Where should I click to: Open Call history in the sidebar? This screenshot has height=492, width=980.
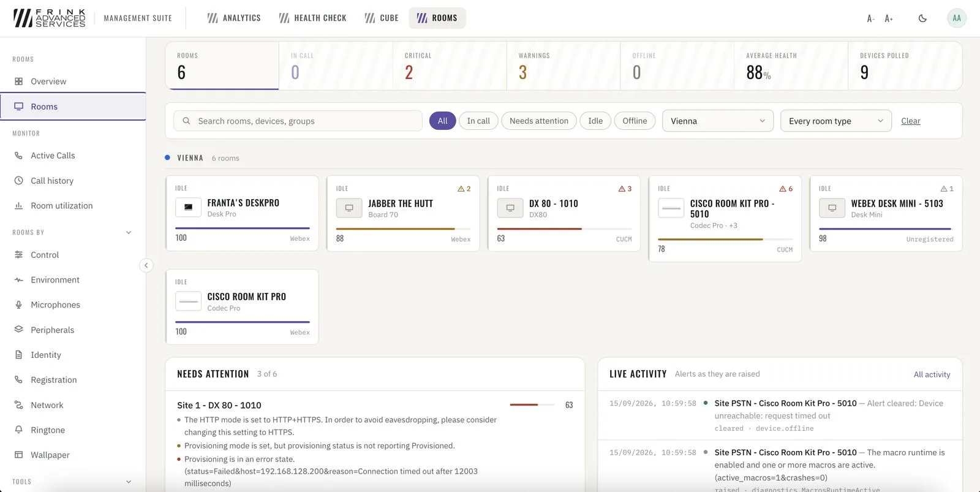click(x=73, y=181)
